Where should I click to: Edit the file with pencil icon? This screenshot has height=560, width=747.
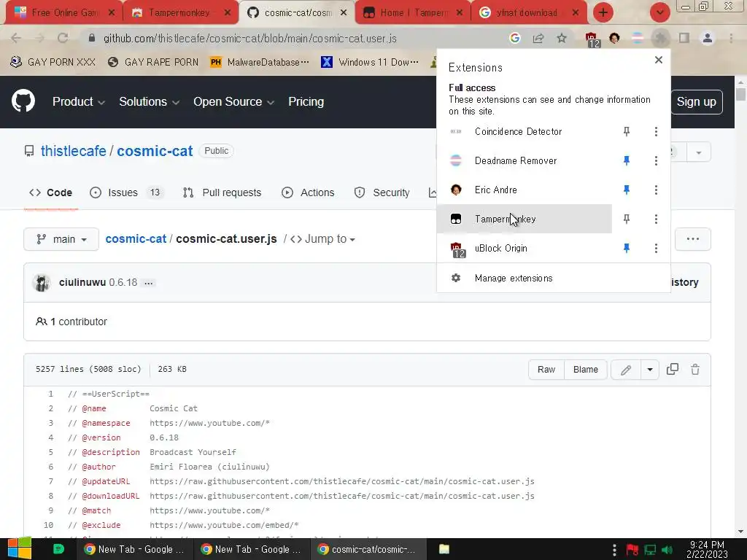pyautogui.click(x=626, y=370)
